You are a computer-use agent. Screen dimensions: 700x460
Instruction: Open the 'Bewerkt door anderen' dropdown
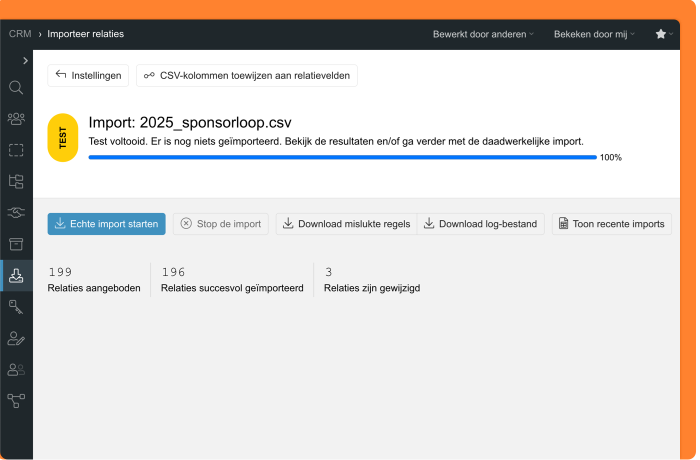point(483,34)
